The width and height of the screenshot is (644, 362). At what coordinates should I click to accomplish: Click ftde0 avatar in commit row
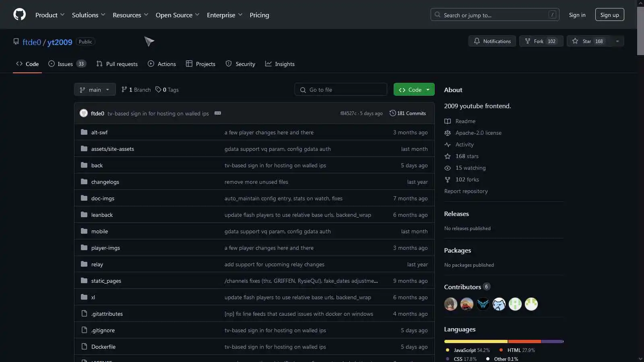[84, 113]
